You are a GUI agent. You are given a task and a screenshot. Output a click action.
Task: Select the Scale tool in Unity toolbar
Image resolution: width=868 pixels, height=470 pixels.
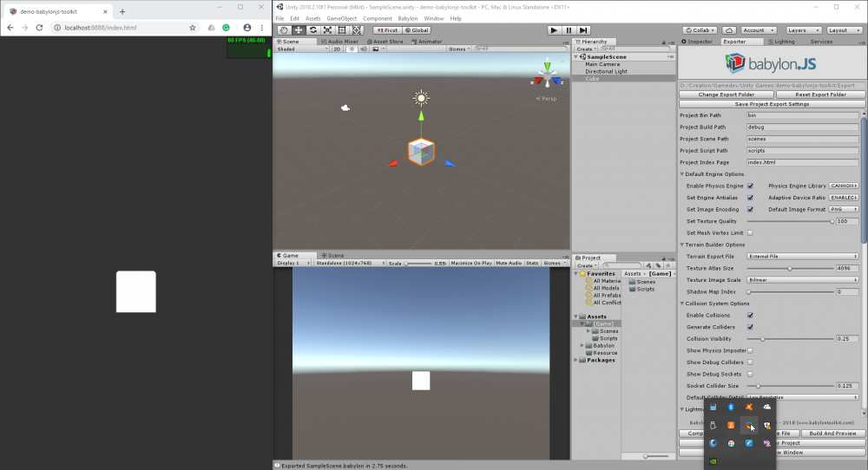[328, 30]
